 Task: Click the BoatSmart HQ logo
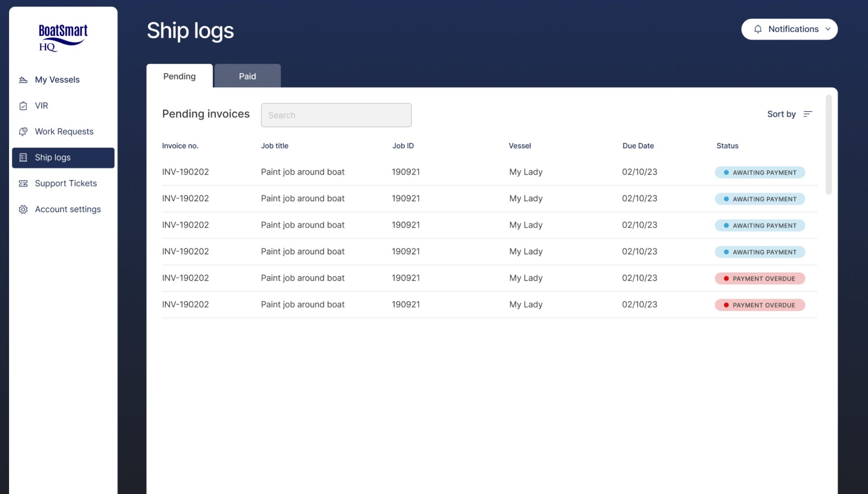[x=63, y=38]
